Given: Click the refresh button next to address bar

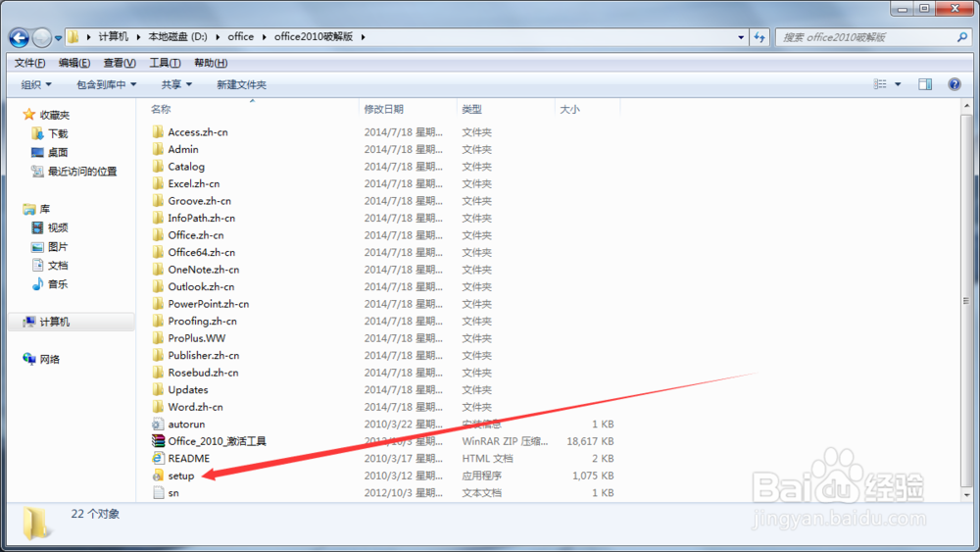Looking at the screenshot, I should click(759, 37).
